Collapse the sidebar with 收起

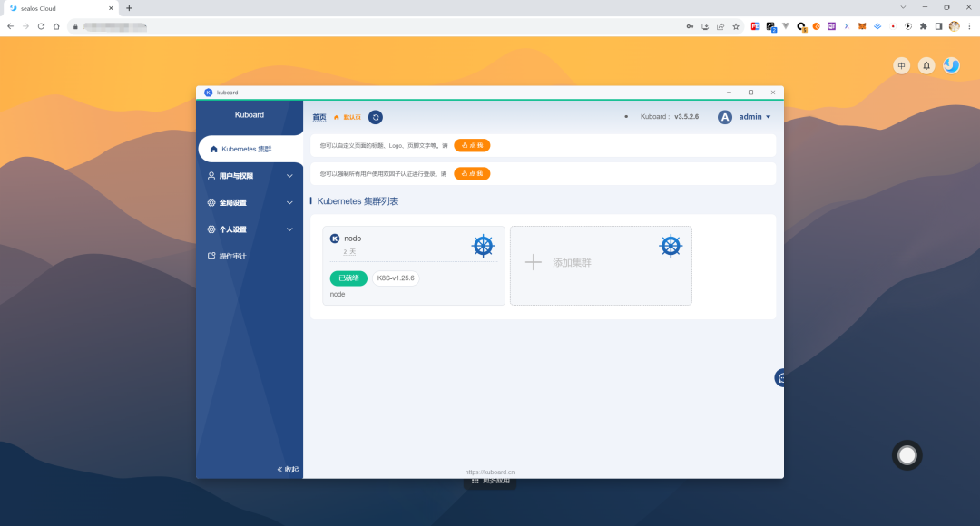288,469
